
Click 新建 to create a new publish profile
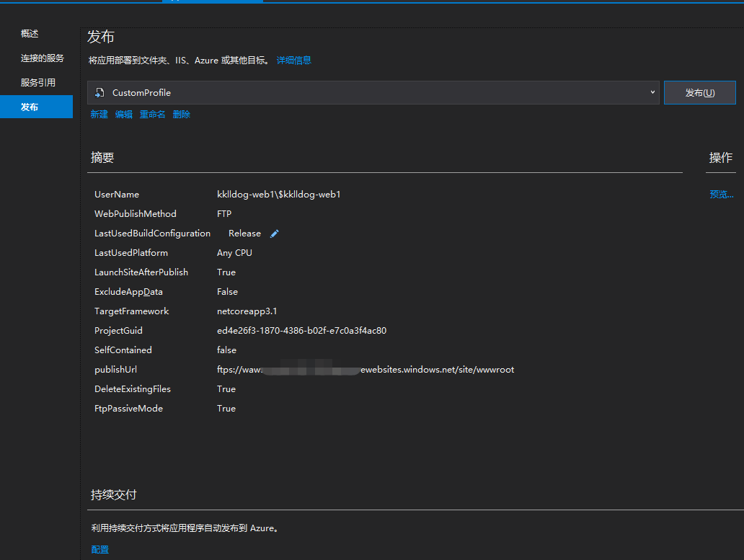[99, 114]
